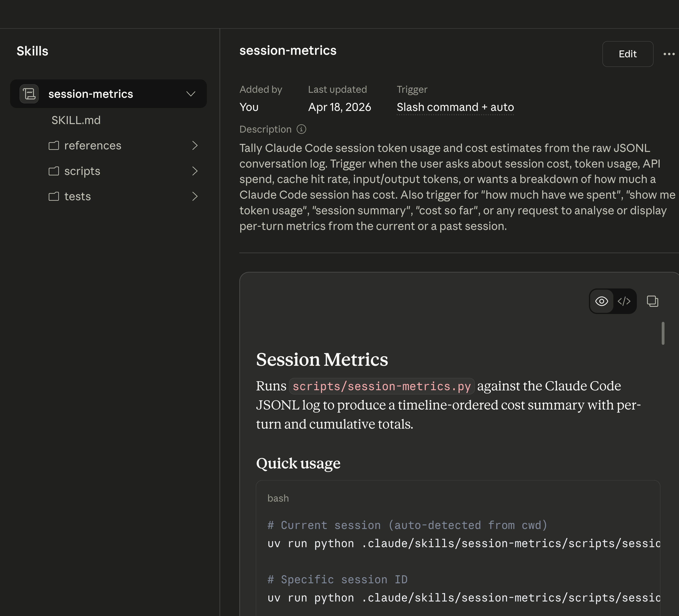Click the tests folder icon

click(x=54, y=197)
